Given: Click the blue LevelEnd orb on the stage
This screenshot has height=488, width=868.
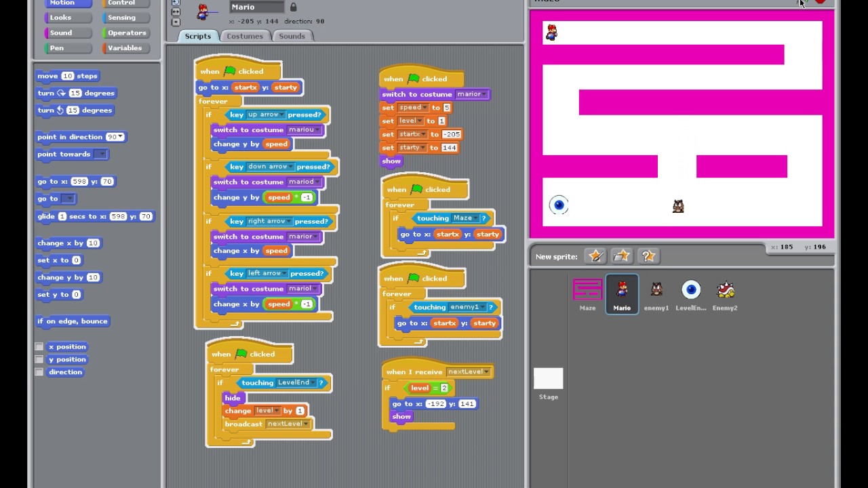Looking at the screenshot, I should tap(559, 205).
